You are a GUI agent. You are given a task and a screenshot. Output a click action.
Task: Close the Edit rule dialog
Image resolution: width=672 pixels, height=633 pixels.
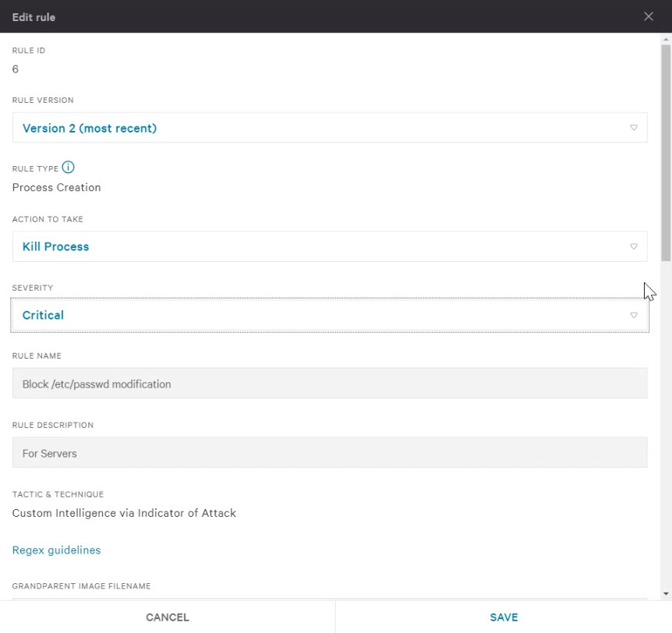click(x=649, y=16)
